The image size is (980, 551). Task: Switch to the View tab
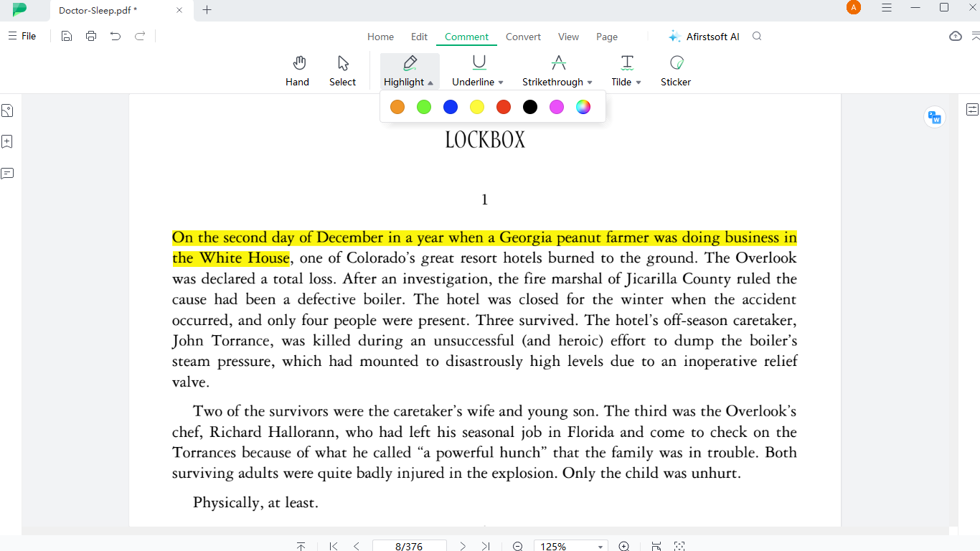568,37
